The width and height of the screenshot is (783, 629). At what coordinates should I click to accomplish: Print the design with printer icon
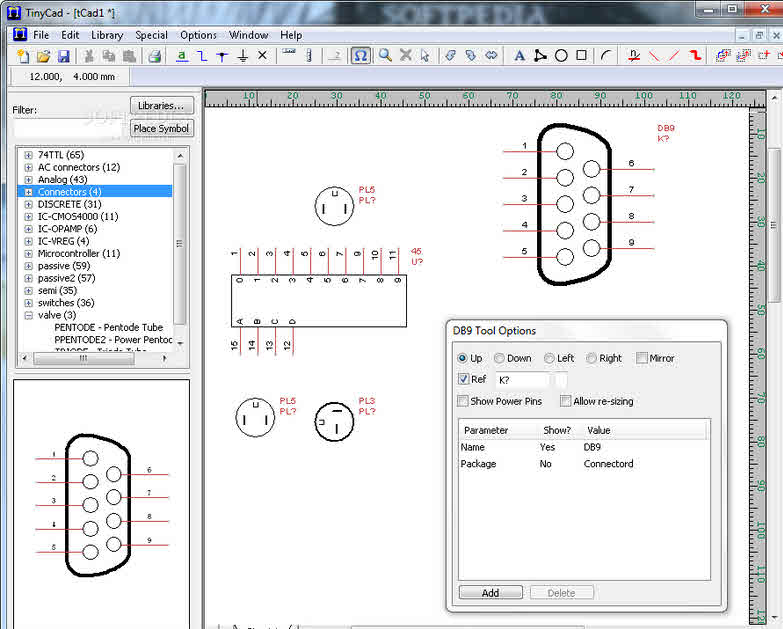[x=155, y=56]
